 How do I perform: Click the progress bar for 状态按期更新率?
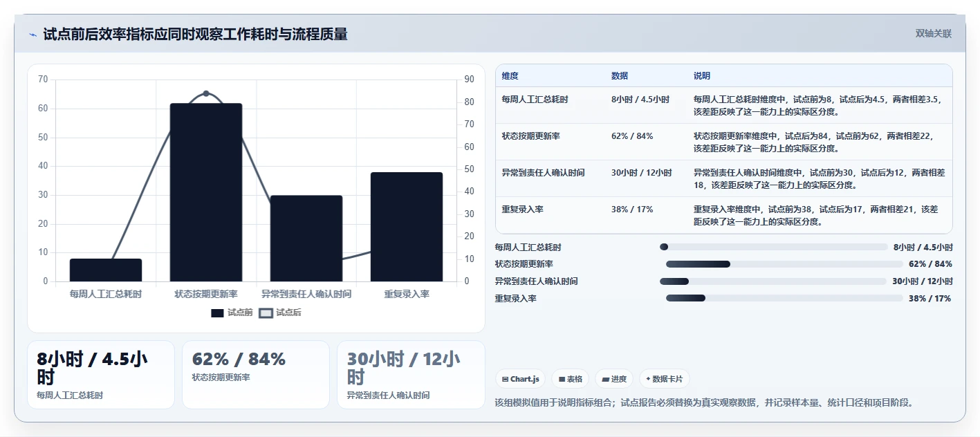click(x=784, y=264)
